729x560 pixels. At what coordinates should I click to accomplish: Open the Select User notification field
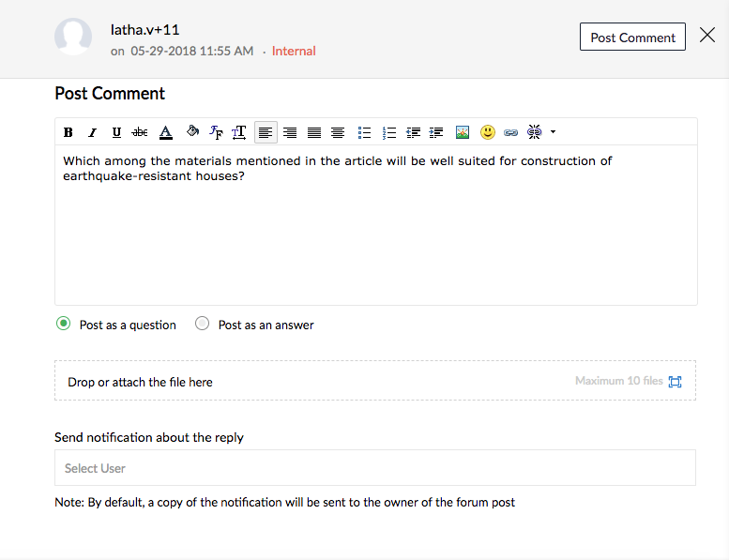(375, 467)
